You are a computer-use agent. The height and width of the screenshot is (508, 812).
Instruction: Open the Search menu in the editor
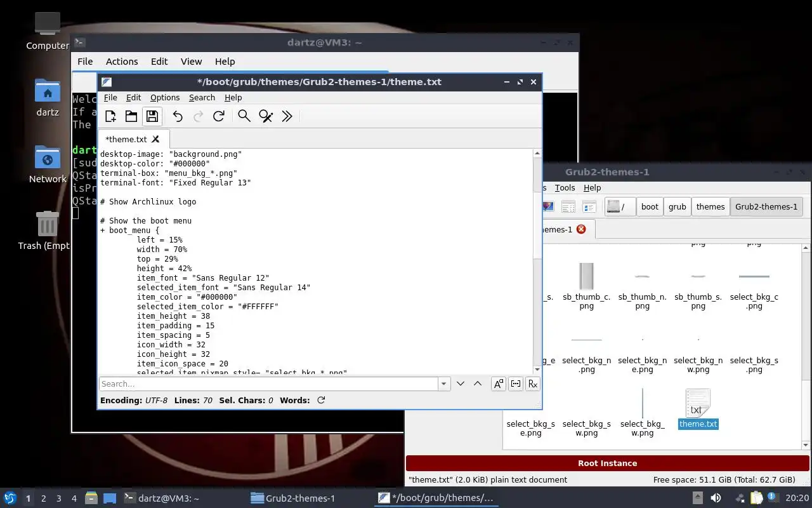pos(202,97)
